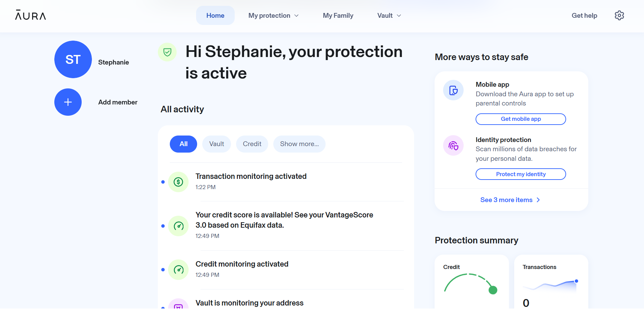Select the All activity filter
Viewport: 644px width, 312px height.
click(183, 144)
